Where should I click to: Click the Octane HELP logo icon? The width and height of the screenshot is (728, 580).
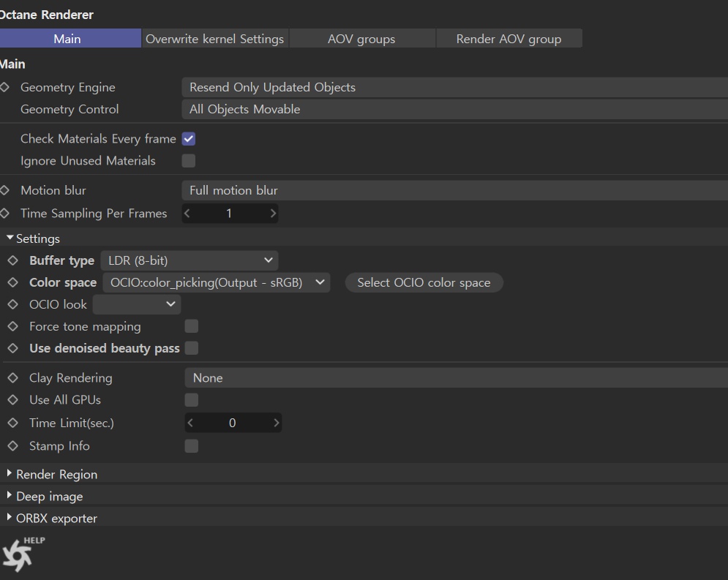(x=23, y=554)
